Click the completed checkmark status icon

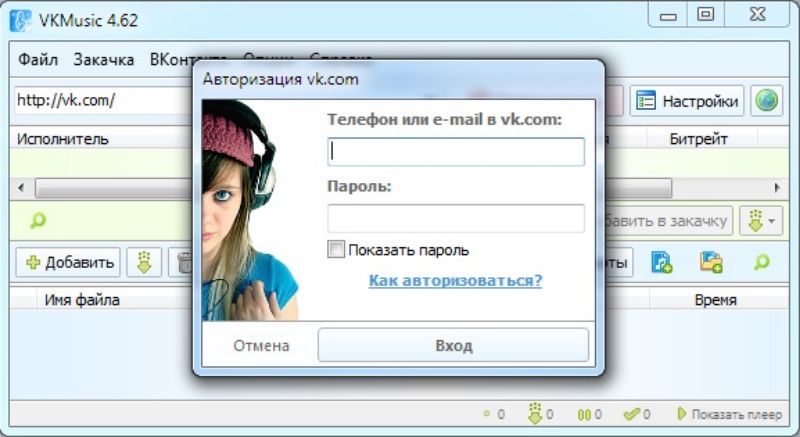click(632, 414)
